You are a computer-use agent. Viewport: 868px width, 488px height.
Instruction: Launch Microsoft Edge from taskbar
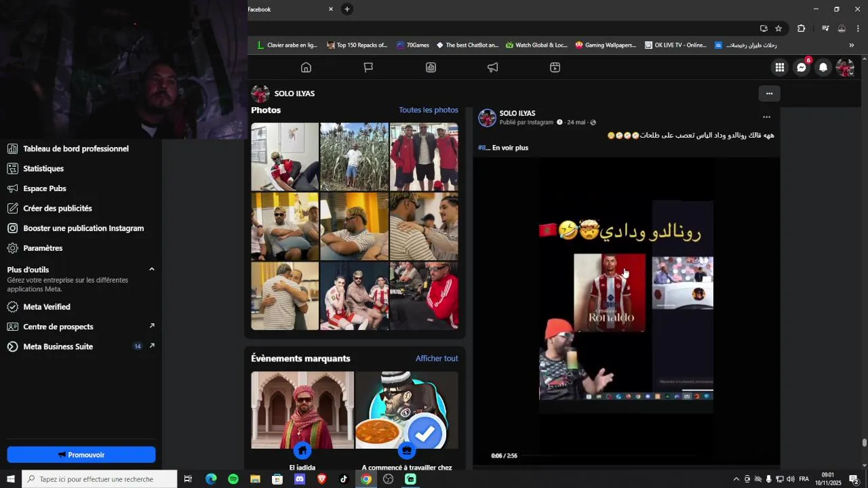click(x=211, y=479)
